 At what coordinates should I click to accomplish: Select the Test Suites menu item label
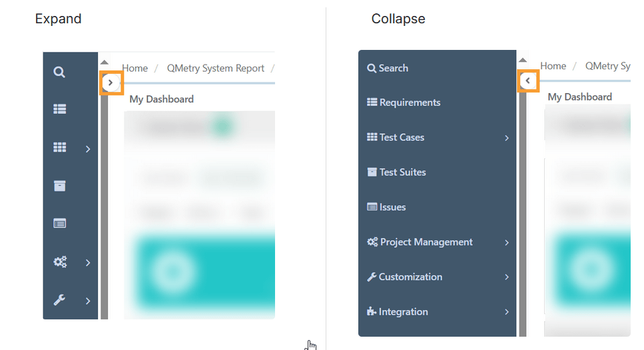pyautogui.click(x=402, y=172)
